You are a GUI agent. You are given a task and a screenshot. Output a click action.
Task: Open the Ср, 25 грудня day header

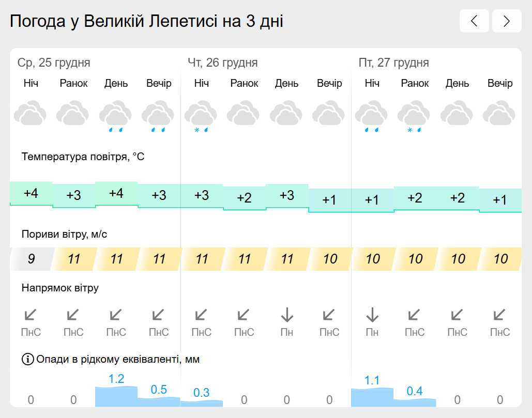coord(54,63)
